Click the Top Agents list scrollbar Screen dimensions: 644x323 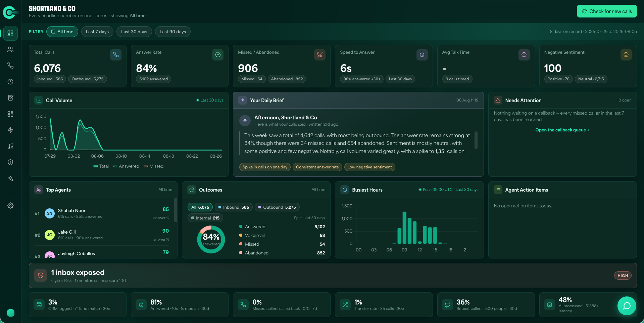click(x=176, y=210)
